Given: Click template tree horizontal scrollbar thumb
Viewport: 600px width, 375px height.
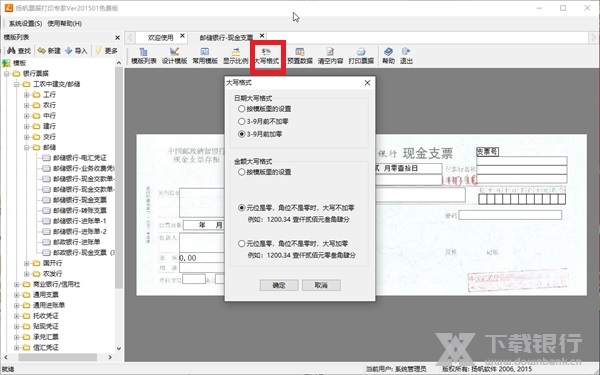Looking at the screenshot, I should coord(57,357).
